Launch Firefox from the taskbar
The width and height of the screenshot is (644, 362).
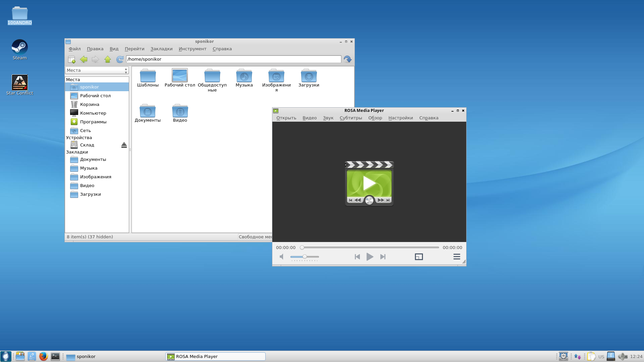tap(43, 356)
